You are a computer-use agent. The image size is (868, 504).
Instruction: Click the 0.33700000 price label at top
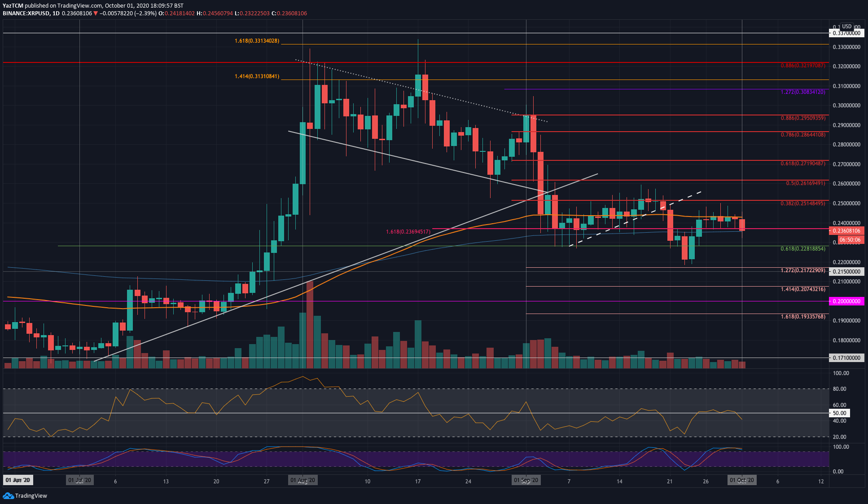point(846,33)
